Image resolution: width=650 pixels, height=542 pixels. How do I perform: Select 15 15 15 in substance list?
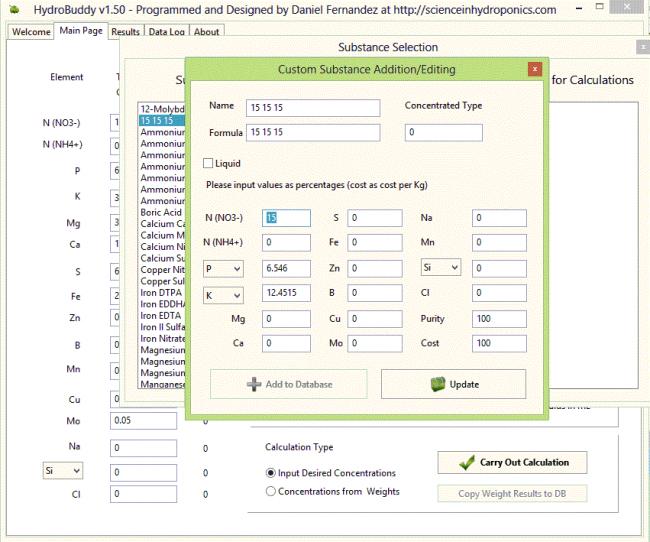[162, 121]
